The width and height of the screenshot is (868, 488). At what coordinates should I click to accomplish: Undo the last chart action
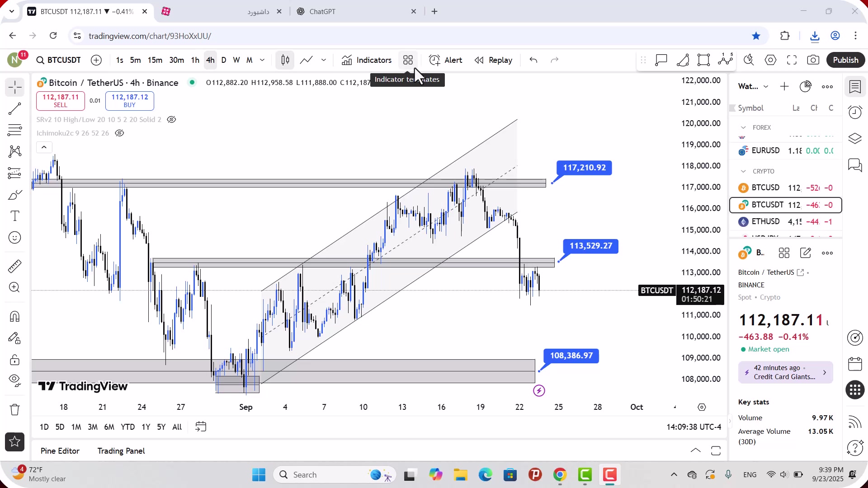point(533,60)
